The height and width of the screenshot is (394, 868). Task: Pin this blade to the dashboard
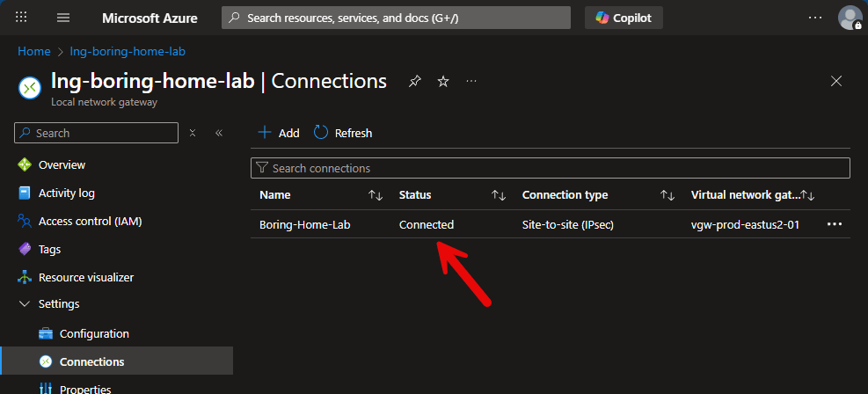(414, 81)
